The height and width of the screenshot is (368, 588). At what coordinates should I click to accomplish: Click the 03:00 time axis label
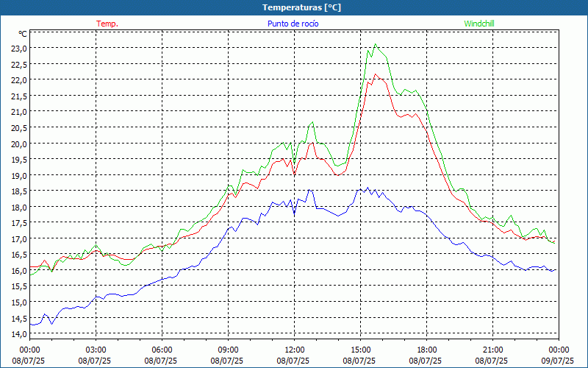tap(96, 350)
